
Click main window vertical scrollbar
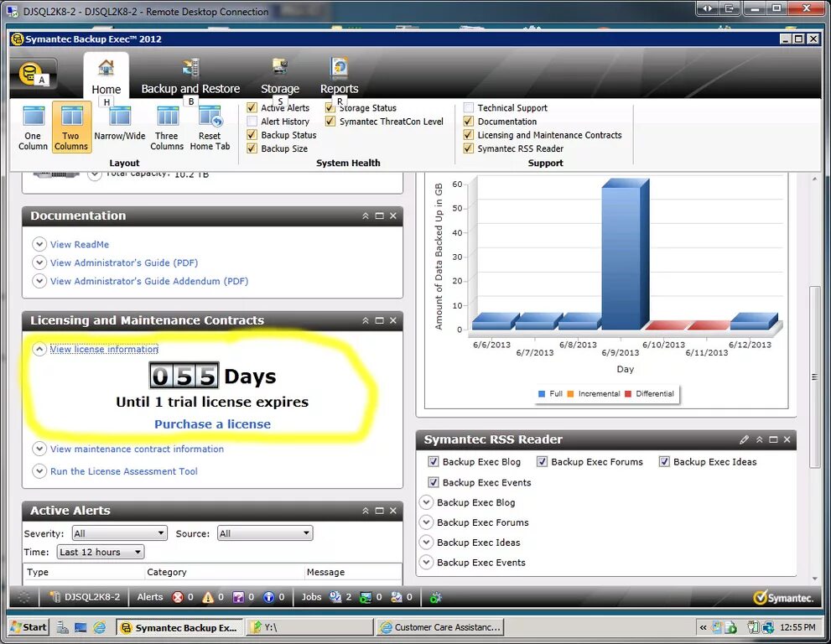(814, 377)
